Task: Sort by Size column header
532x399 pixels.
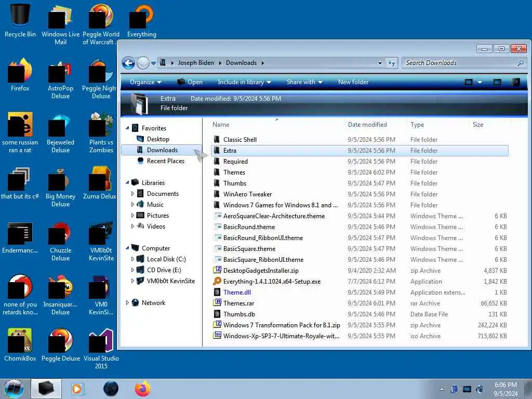Action: coord(478,125)
